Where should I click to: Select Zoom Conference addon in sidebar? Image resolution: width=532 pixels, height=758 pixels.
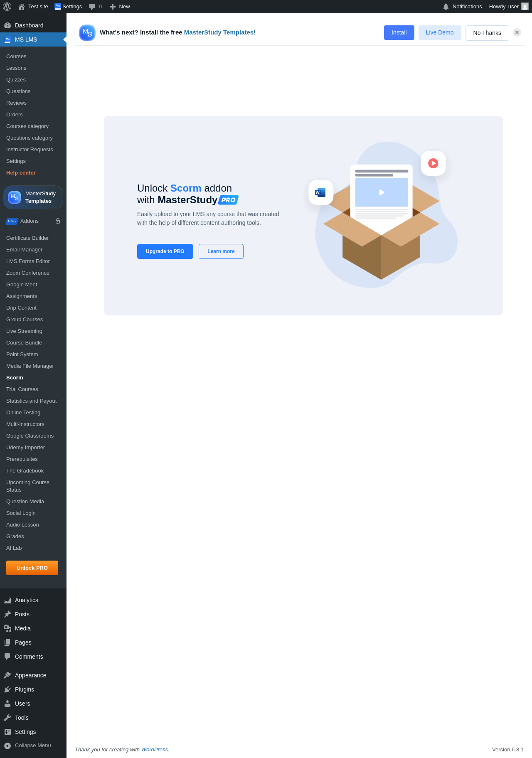[28, 273]
